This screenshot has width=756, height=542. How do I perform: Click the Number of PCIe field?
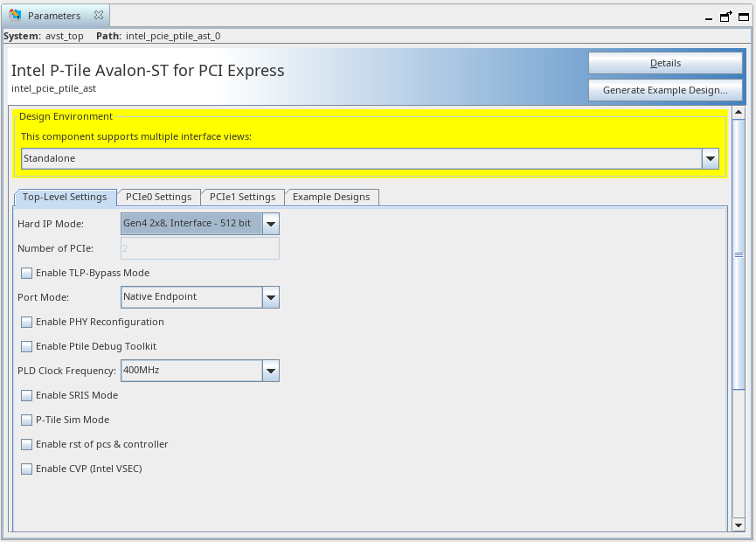click(x=200, y=248)
